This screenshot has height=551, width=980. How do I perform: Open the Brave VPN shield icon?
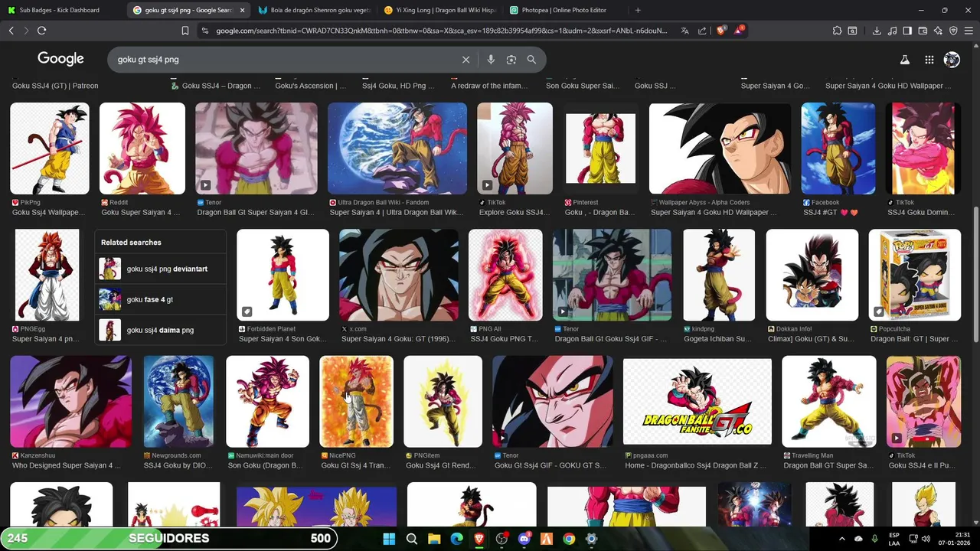tap(953, 31)
